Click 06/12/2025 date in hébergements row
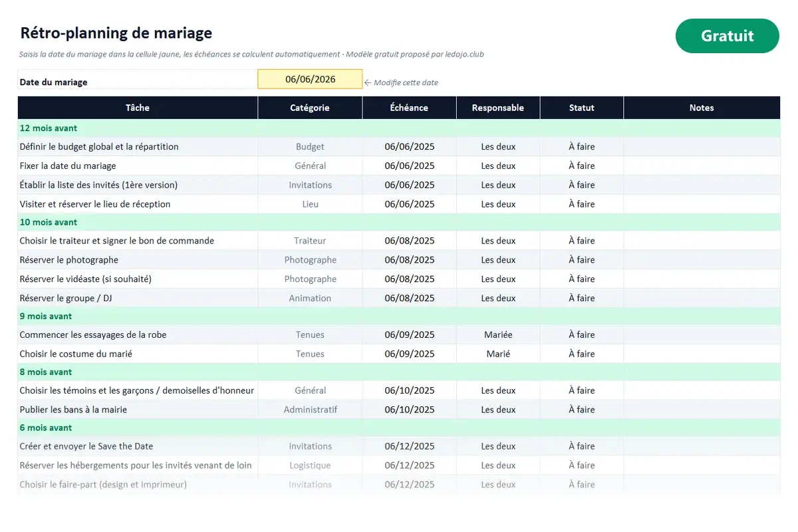The width and height of the screenshot is (798, 532). click(410, 465)
